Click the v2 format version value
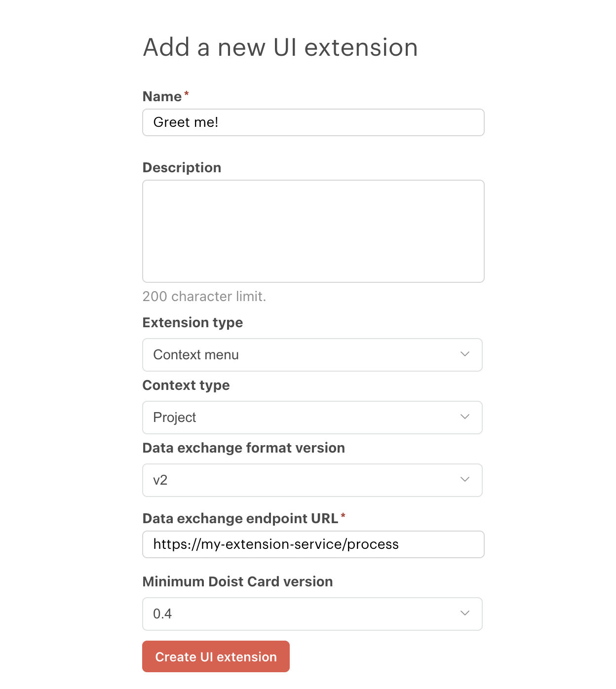Image resolution: width=616 pixels, height=689 pixels. [160, 480]
